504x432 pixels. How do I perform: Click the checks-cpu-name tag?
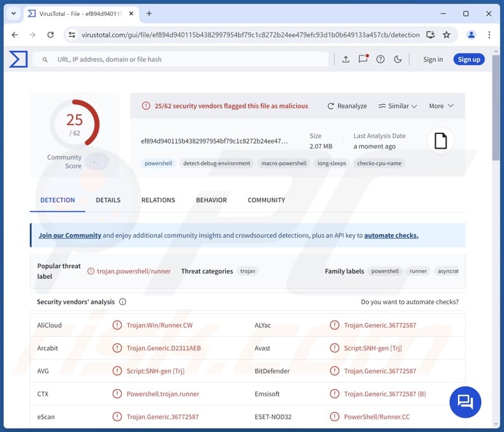379,163
